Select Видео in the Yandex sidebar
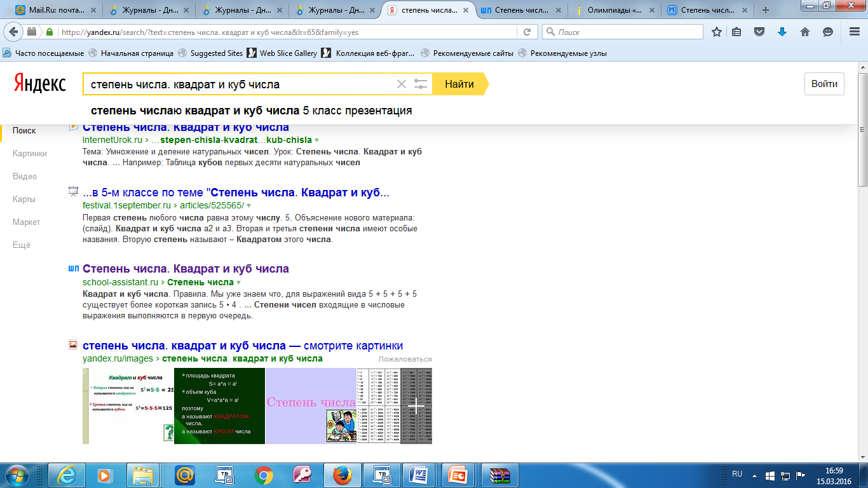The height and width of the screenshot is (488, 868). (25, 176)
